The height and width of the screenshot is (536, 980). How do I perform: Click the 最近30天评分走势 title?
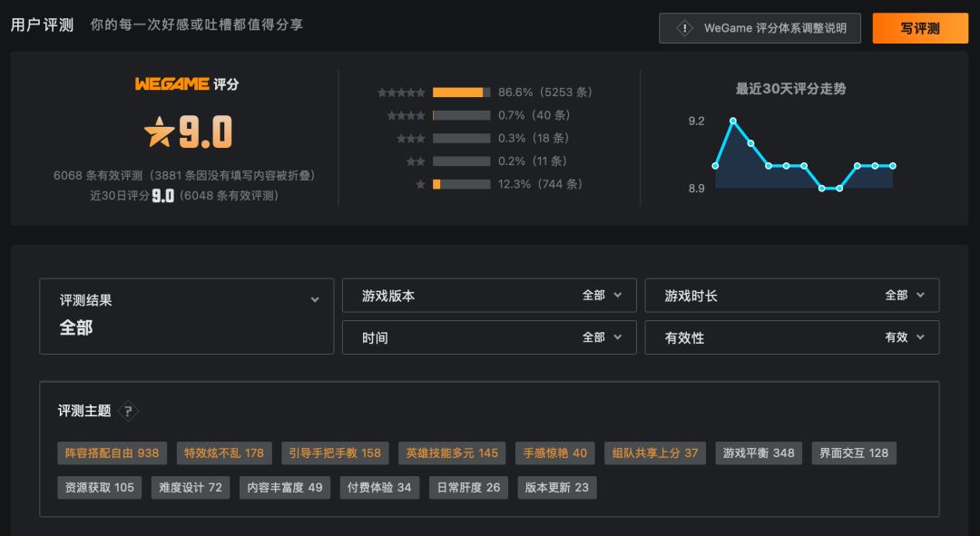[790, 89]
